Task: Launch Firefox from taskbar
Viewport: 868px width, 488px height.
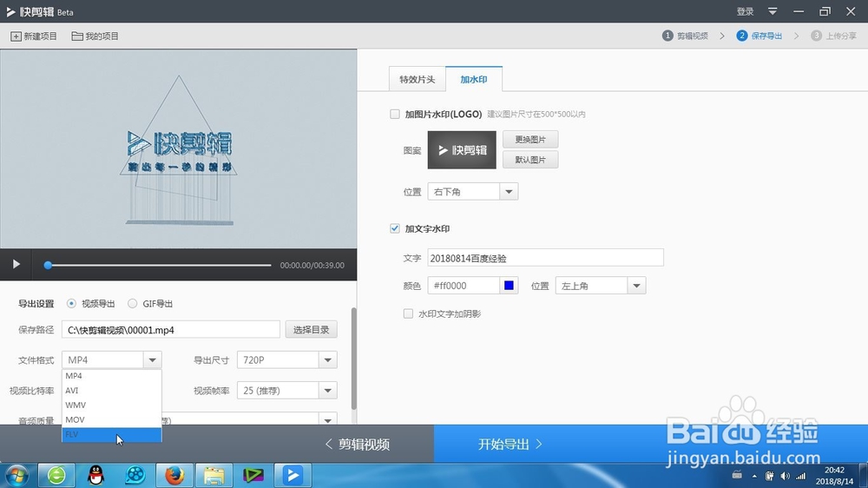Action: [x=174, y=475]
